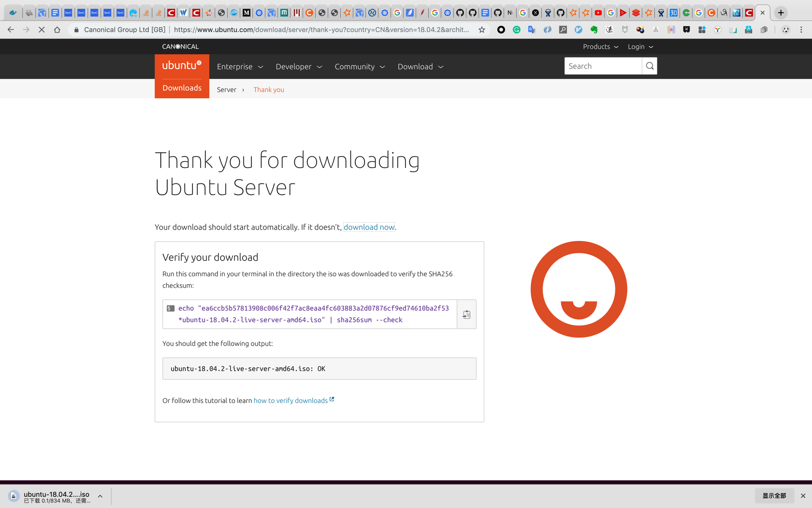Viewport: 812px width, 508px height.
Task: Open the Developer menu
Action: (299, 67)
